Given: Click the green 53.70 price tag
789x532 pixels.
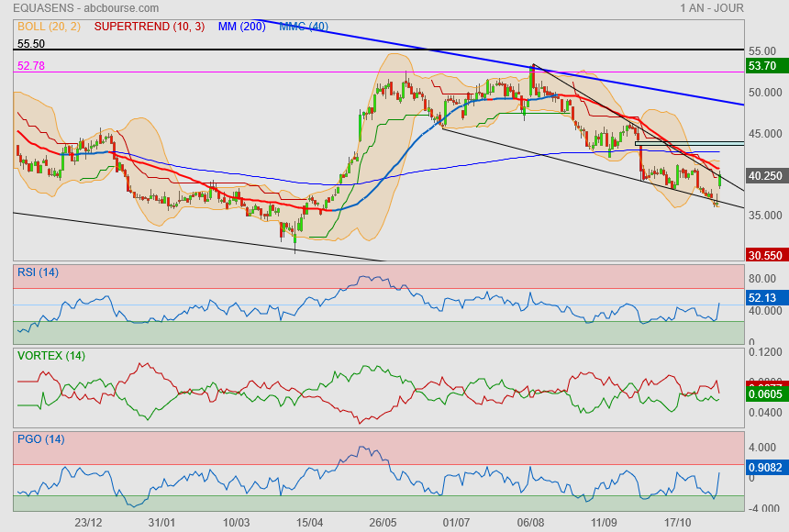Looking at the screenshot, I should [763, 66].
